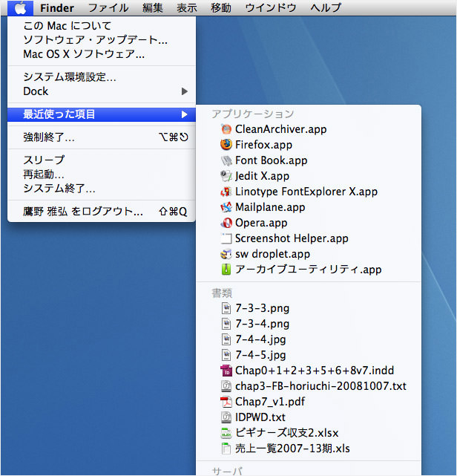
Task: Click the InDesign icon beside Chap0+1+2+3+5+6+8v7.indd
Action: tap(226, 371)
